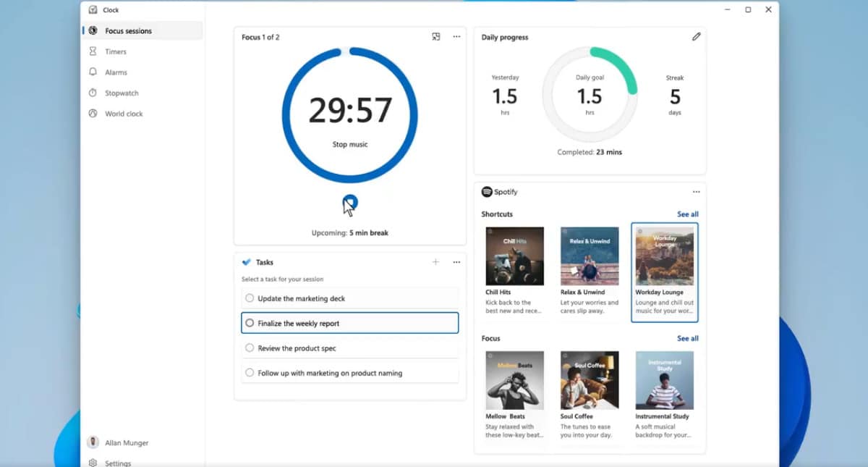Viewport: 868px width, 467px height.
Task: Click the Upcoming 5 min break text
Action: 350,233
